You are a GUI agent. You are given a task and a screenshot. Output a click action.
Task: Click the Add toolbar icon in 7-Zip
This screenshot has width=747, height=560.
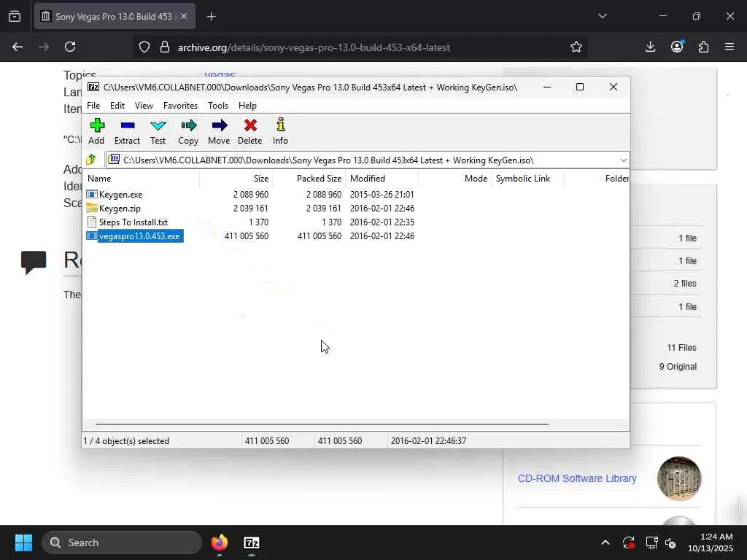pyautogui.click(x=97, y=131)
